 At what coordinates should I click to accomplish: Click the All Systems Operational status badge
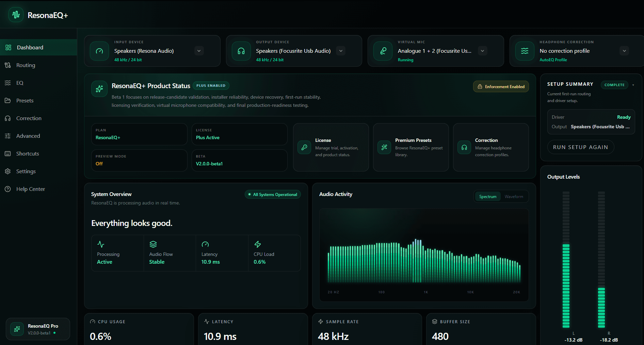[273, 194]
